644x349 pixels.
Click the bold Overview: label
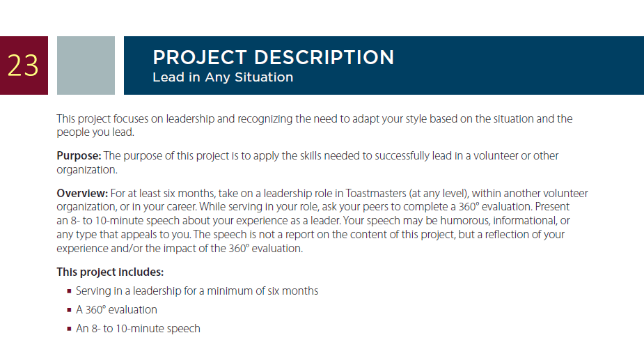coord(82,193)
